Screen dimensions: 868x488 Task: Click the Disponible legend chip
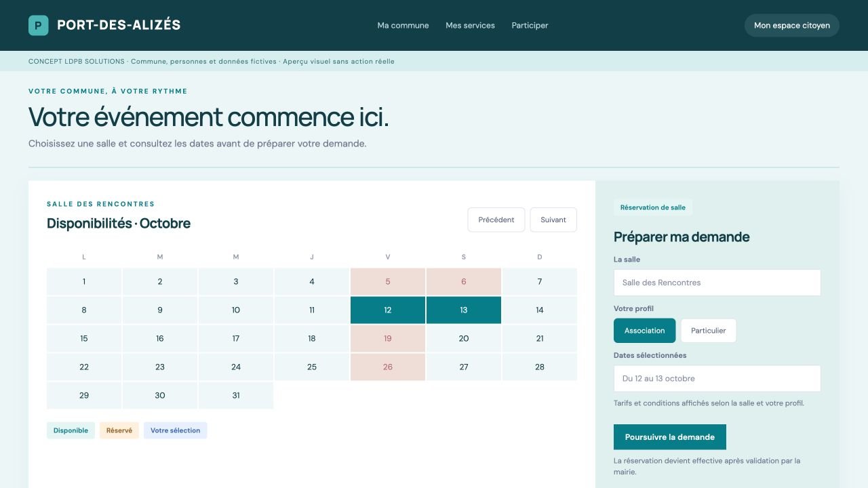tap(71, 430)
